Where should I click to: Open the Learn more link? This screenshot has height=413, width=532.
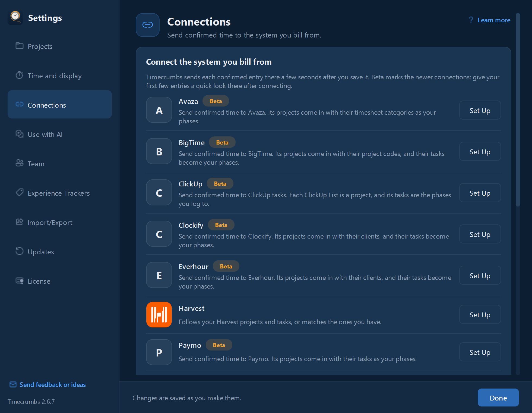[494, 20]
